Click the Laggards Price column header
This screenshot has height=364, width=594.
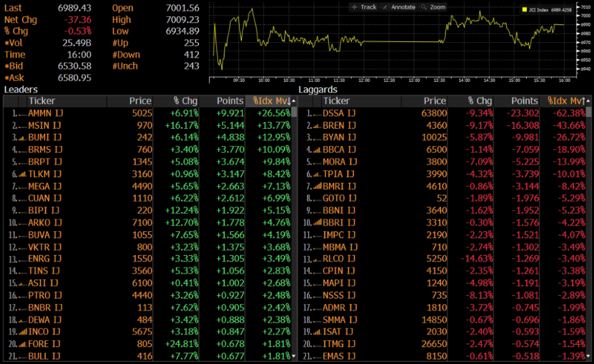coord(434,101)
